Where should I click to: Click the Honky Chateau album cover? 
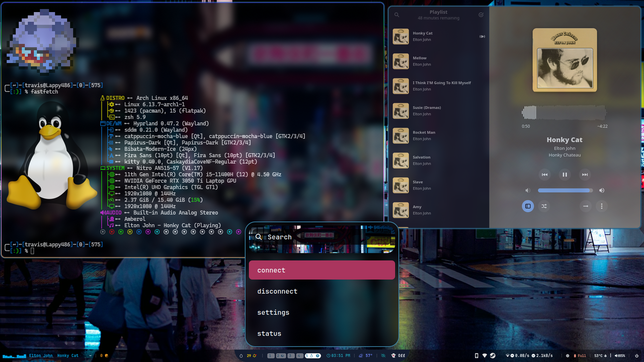point(565,60)
